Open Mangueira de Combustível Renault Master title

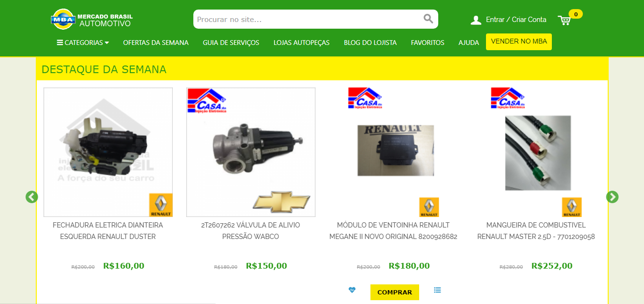pos(536,231)
